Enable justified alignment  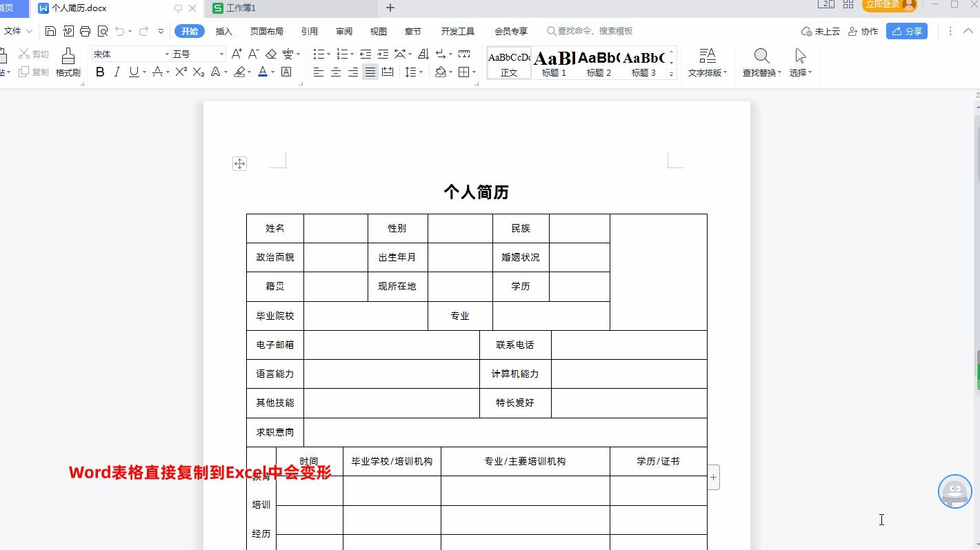pyautogui.click(x=370, y=71)
